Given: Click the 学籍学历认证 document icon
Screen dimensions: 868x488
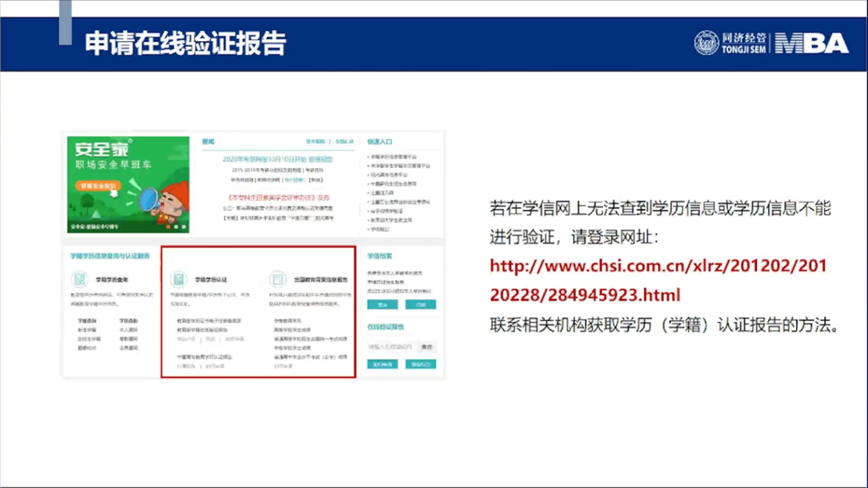Looking at the screenshot, I should pyautogui.click(x=178, y=280).
